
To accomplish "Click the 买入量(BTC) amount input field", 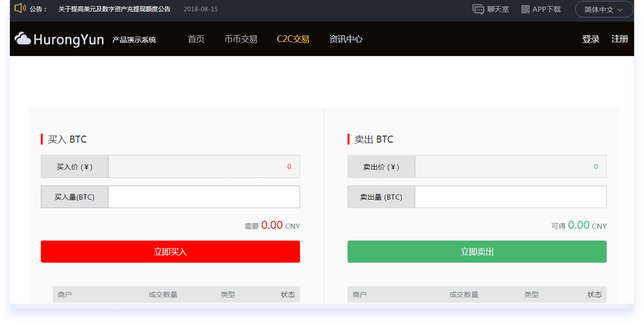I will pos(204,197).
